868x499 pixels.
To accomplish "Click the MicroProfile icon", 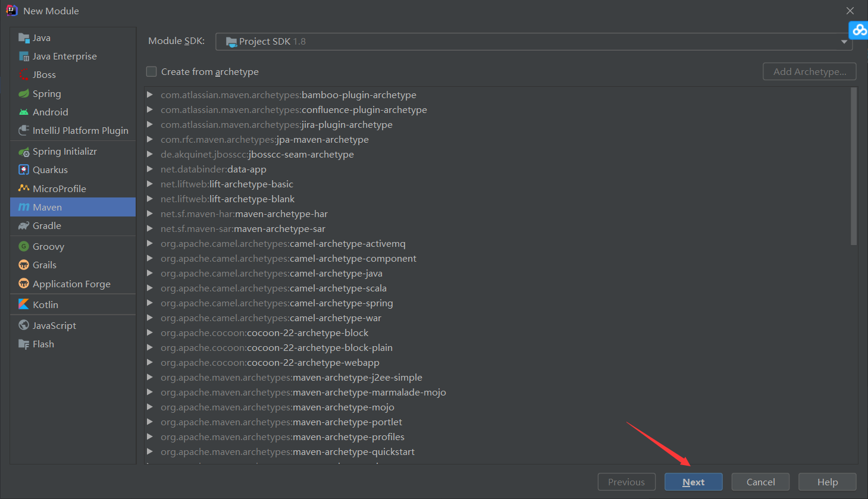I will click(x=24, y=189).
